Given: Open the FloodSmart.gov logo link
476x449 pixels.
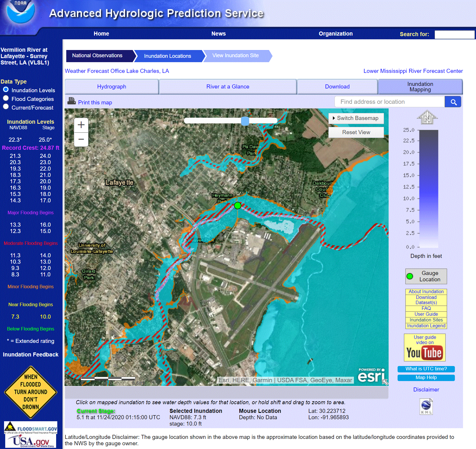Looking at the screenshot, I should click(31, 428).
